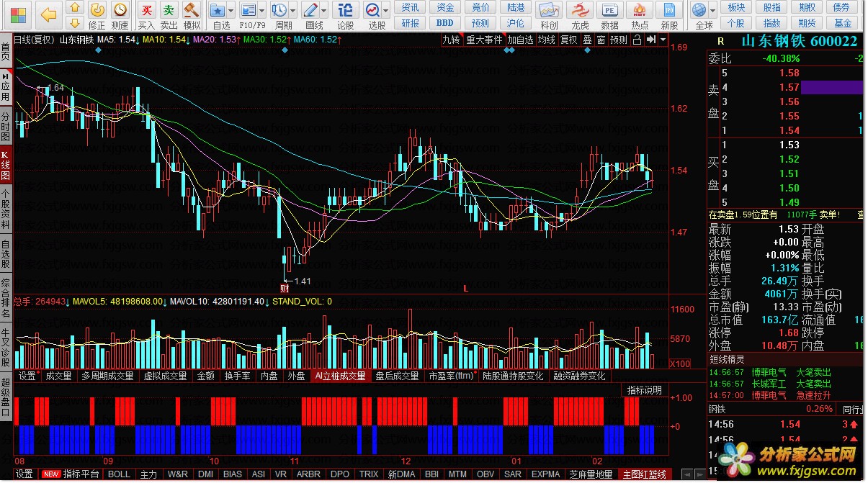Select the 融资融券变化 tab
868x483 pixels.
(579, 376)
